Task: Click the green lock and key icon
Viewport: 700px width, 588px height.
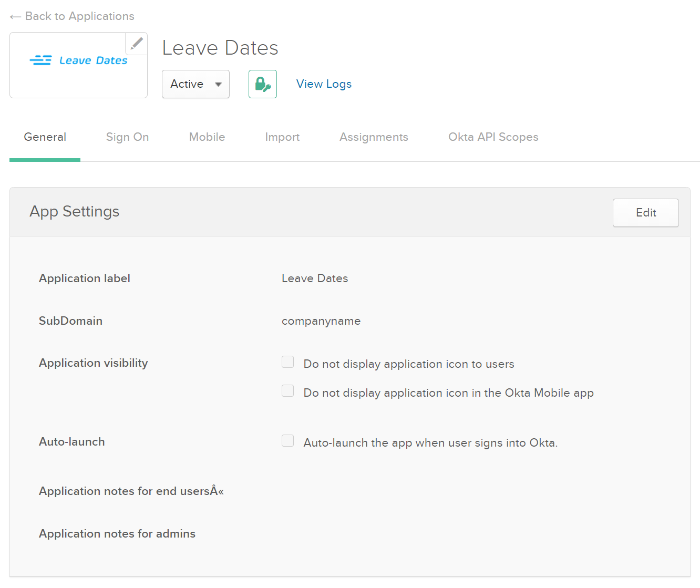Action: [263, 84]
